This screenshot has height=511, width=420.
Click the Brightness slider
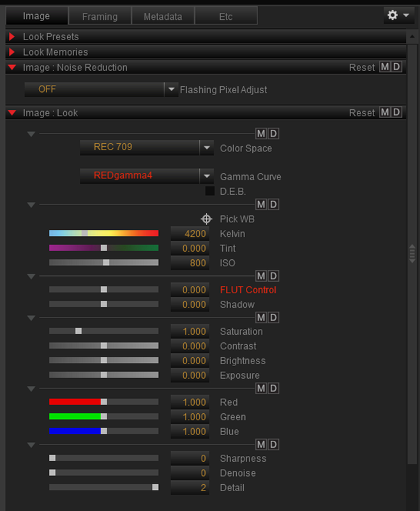(104, 360)
